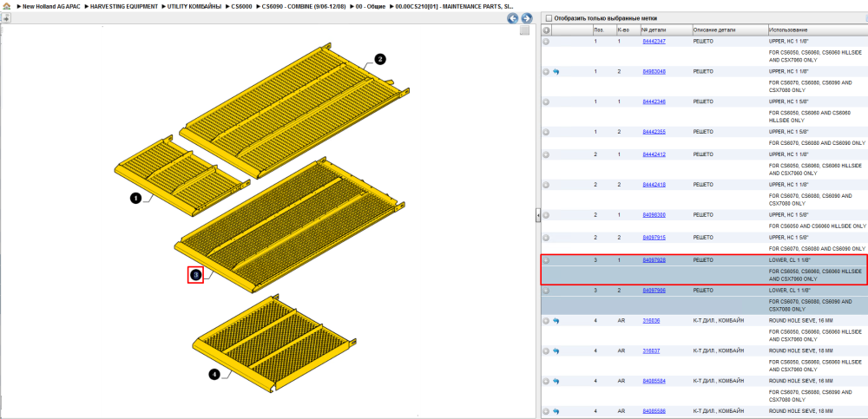The image size is (868, 419).
Task: Click the plus icon in the table header
Action: click(546, 29)
